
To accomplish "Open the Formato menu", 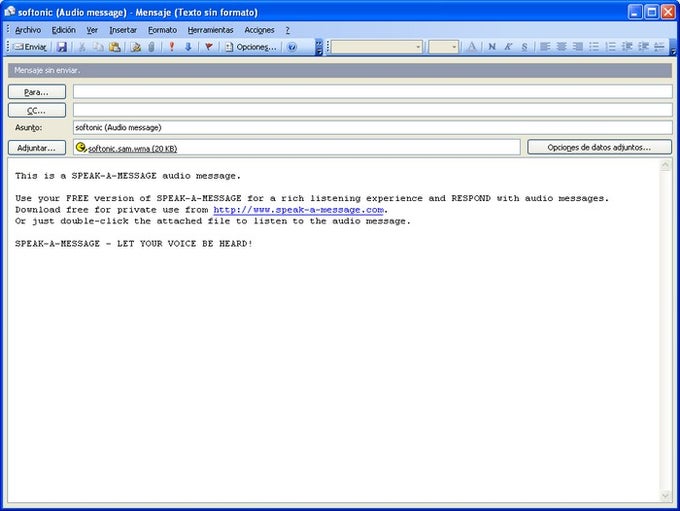I will click(162, 30).
